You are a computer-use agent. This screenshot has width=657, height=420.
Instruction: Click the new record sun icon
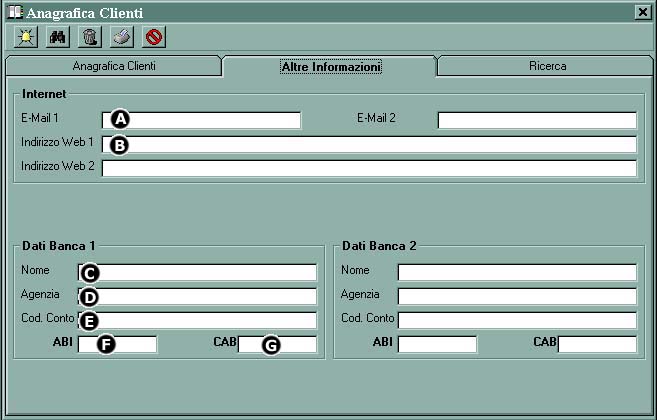(26, 37)
